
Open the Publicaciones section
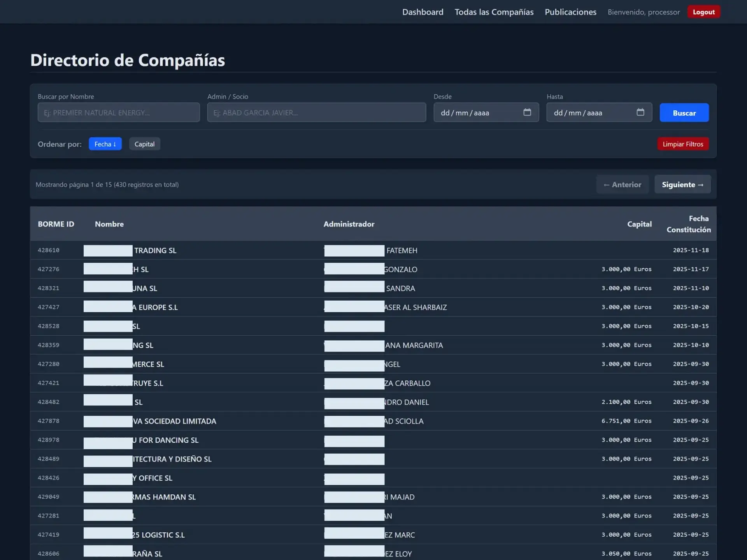[x=570, y=12]
